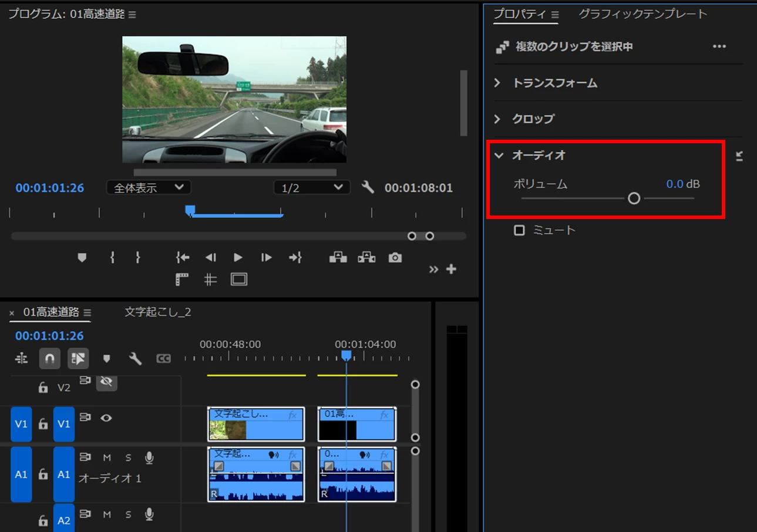Toggle the V1 track eye visibility
757x532 pixels.
pyautogui.click(x=106, y=417)
